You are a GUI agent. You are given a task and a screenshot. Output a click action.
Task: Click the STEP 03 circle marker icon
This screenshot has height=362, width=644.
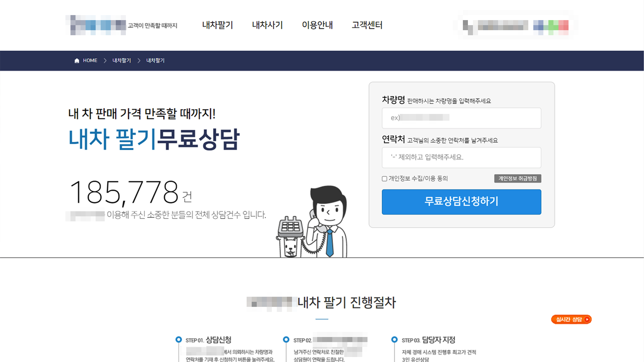tap(394, 340)
